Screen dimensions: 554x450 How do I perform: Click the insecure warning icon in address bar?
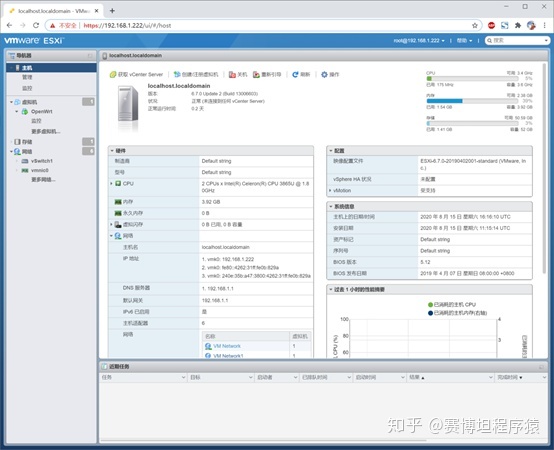pos(53,25)
